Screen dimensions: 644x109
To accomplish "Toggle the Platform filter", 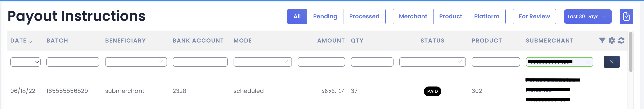I will (487, 17).
